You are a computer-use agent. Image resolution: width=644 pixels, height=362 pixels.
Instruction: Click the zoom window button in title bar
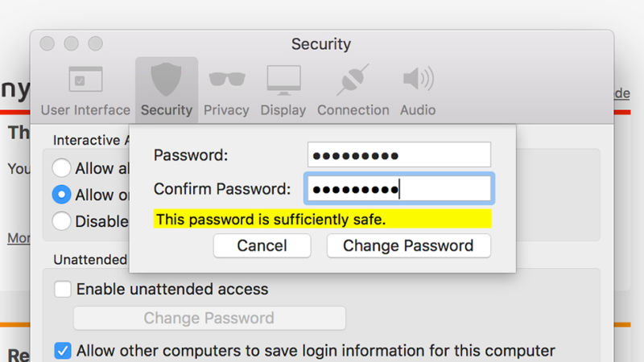pos(96,43)
